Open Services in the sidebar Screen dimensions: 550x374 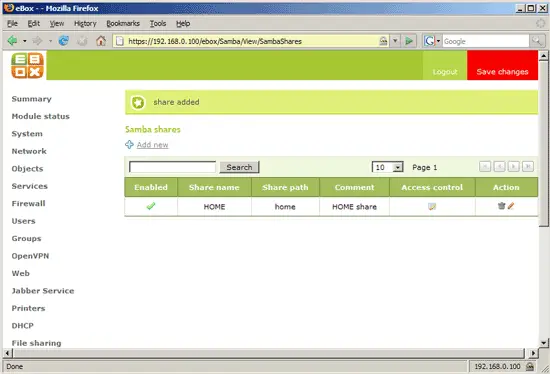point(29,186)
